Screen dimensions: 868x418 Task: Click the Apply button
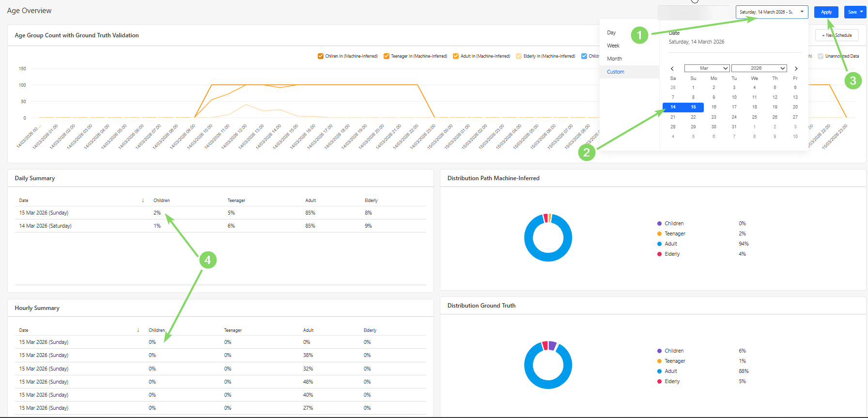click(826, 12)
